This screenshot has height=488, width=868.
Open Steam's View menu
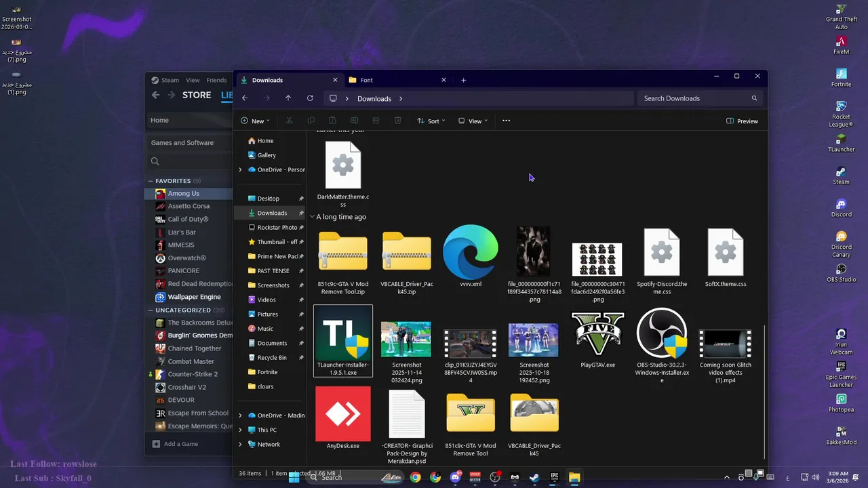(x=193, y=80)
